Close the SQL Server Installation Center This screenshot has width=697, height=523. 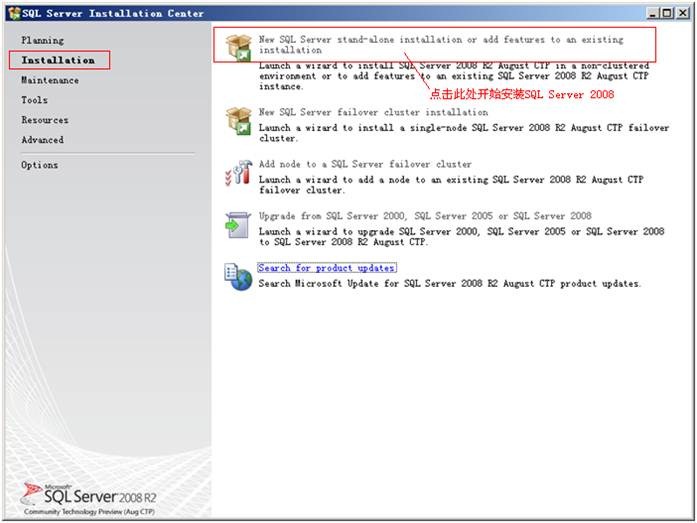pos(683,13)
